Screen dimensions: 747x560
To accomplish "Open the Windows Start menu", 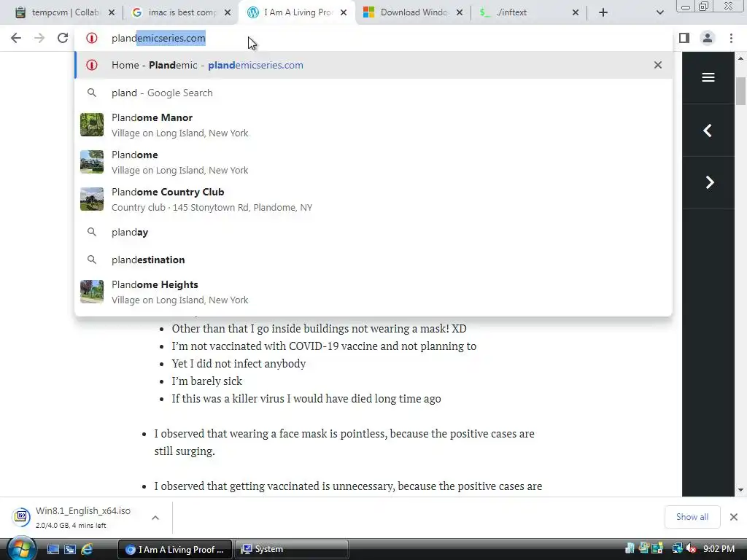I will [x=21, y=548].
